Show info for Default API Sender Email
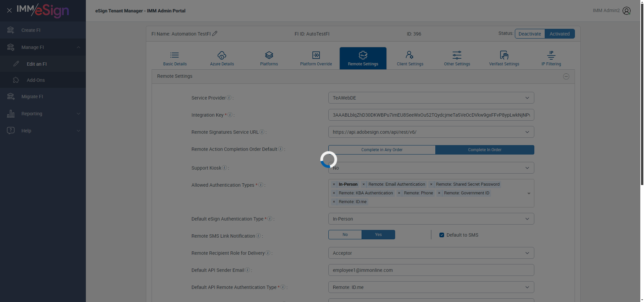644x302 pixels. pyautogui.click(x=248, y=270)
